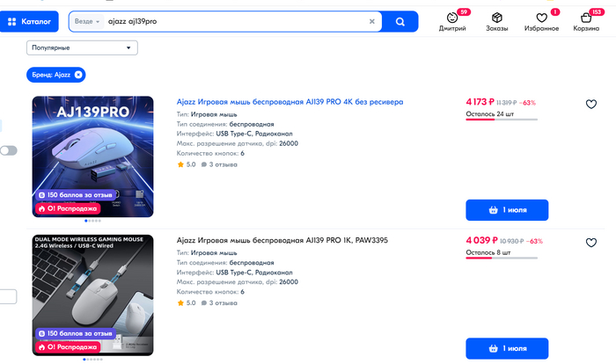The height and width of the screenshot is (364, 616).
Task: Click the dual mode wireless mouse thumbnail
Action: (93, 295)
